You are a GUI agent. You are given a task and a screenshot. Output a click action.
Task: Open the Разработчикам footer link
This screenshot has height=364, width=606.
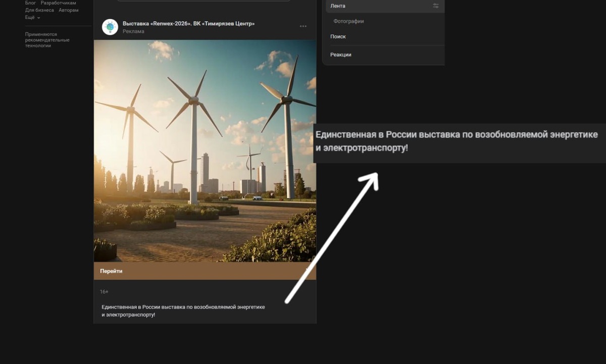(x=59, y=3)
